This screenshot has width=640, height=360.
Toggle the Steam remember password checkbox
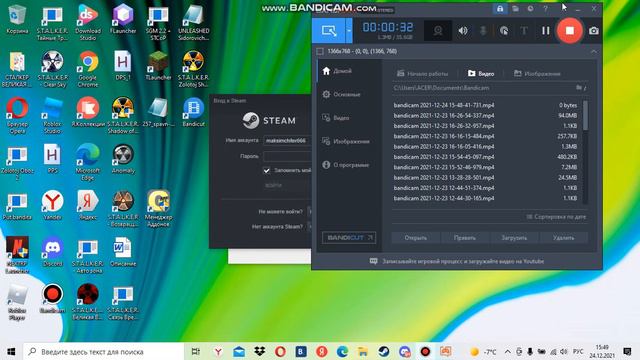(x=267, y=171)
